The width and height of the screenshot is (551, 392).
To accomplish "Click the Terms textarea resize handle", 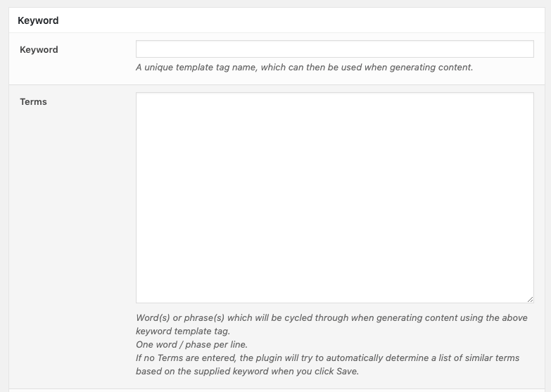I will click(x=530, y=299).
